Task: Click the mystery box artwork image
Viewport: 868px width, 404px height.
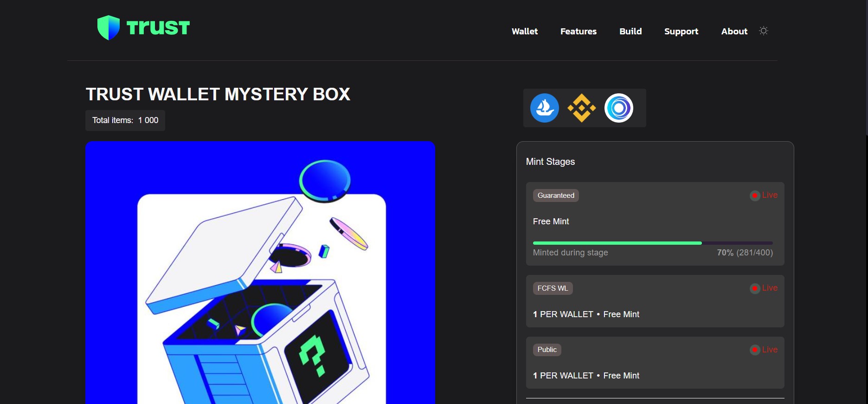Action: [260, 273]
